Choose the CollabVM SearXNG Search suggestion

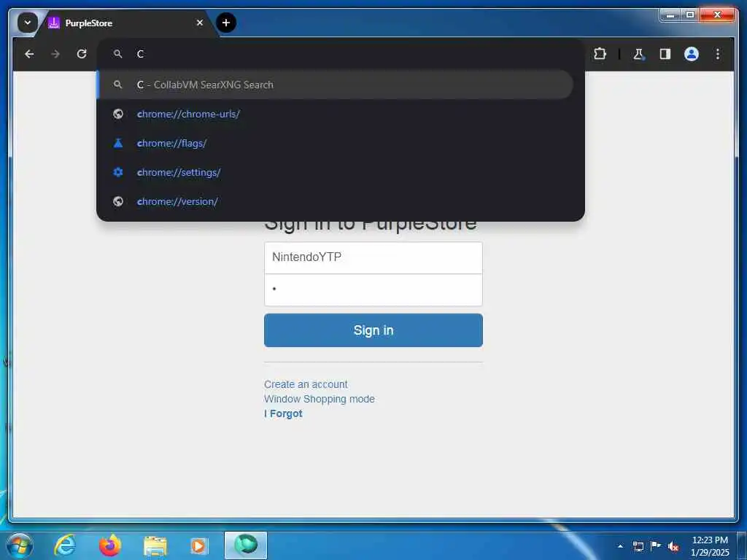(x=336, y=85)
